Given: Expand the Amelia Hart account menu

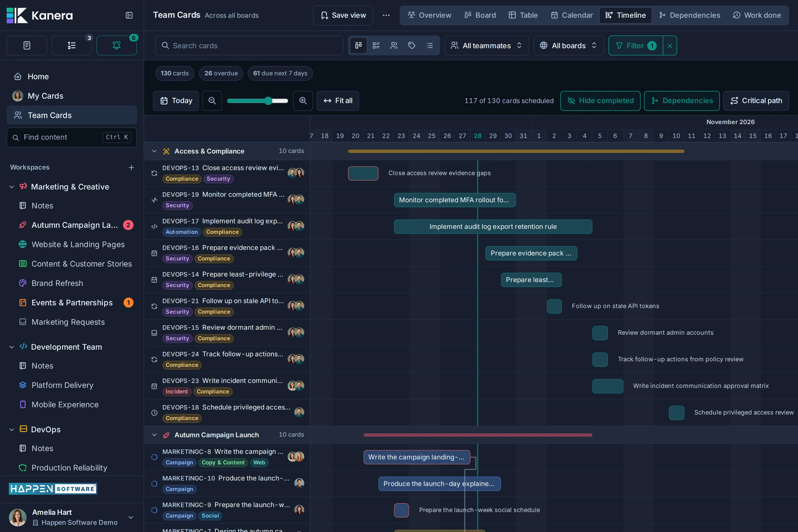Looking at the screenshot, I should [x=131, y=517].
